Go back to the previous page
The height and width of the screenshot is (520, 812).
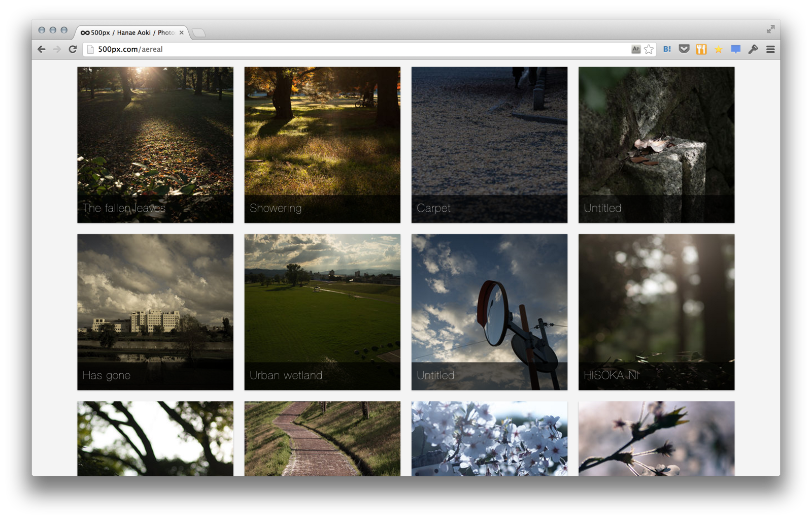tap(42, 49)
